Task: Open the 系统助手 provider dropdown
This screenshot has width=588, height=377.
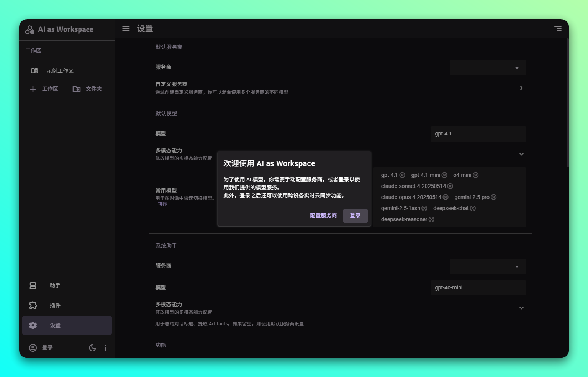Action: point(488,266)
